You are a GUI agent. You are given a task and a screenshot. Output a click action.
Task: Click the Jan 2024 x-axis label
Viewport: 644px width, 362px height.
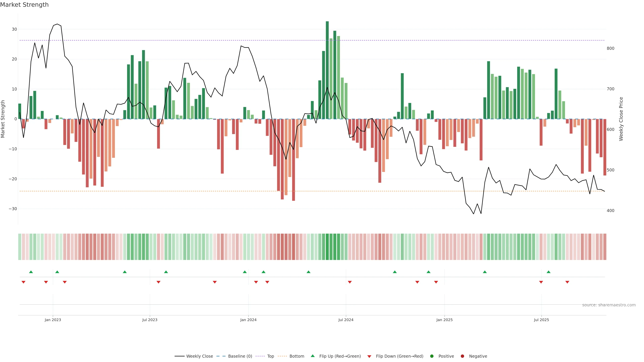pos(248,320)
